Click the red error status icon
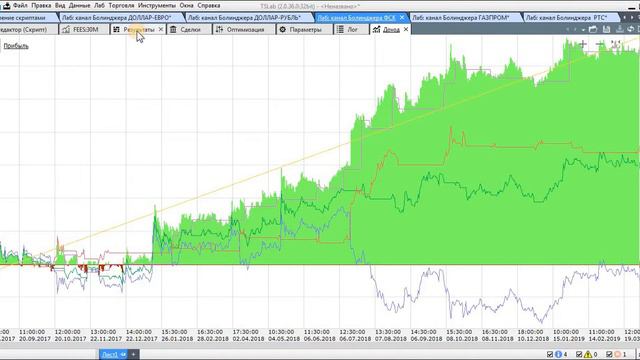Viewport: 640px width, 360px height. [618, 354]
